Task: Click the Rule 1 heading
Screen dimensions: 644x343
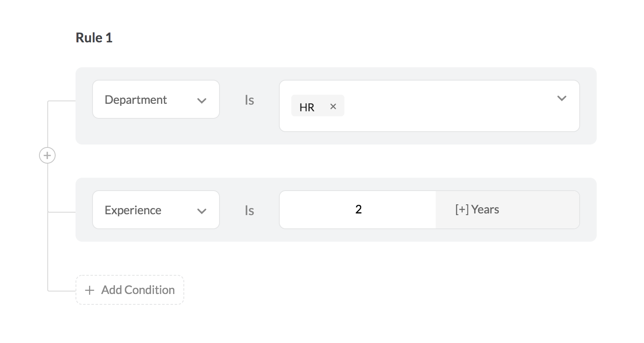Action: point(94,38)
